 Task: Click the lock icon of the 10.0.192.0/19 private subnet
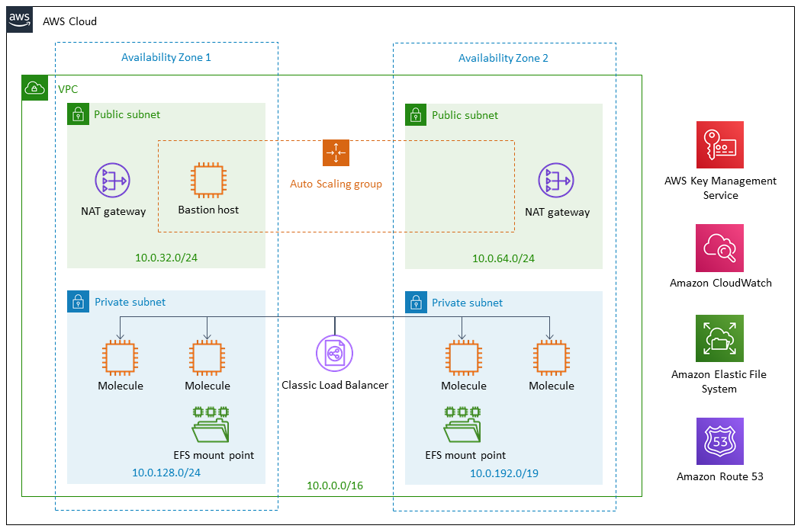click(416, 303)
